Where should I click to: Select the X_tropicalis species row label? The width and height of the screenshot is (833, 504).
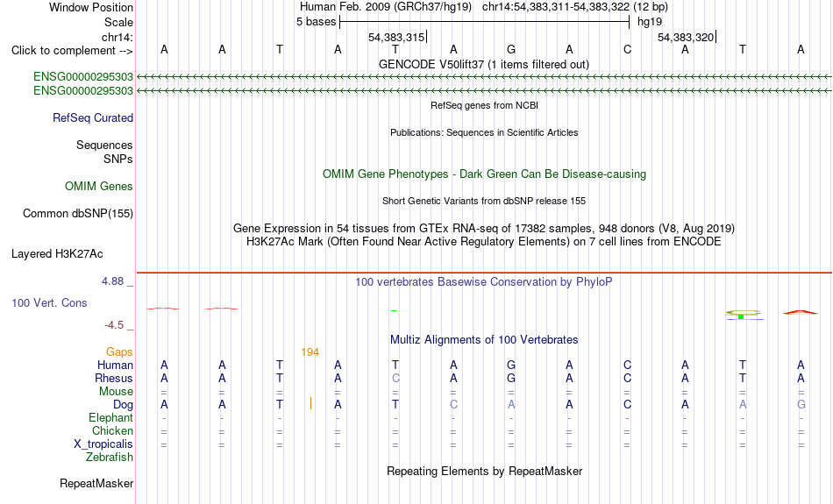[x=103, y=444]
